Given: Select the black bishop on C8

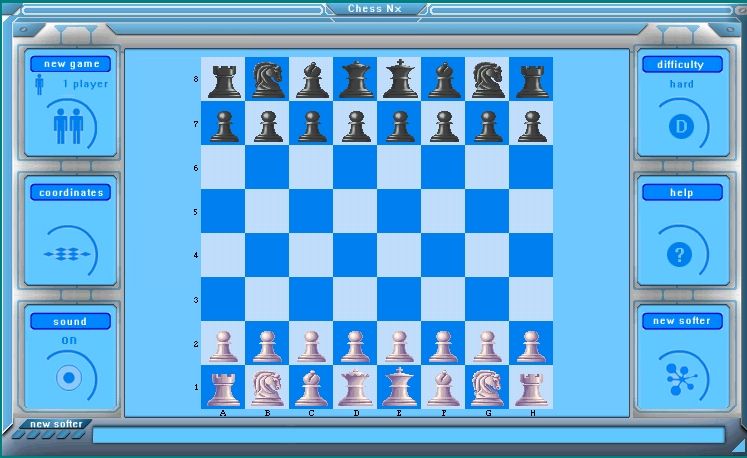Looking at the screenshot, I should click(311, 79).
